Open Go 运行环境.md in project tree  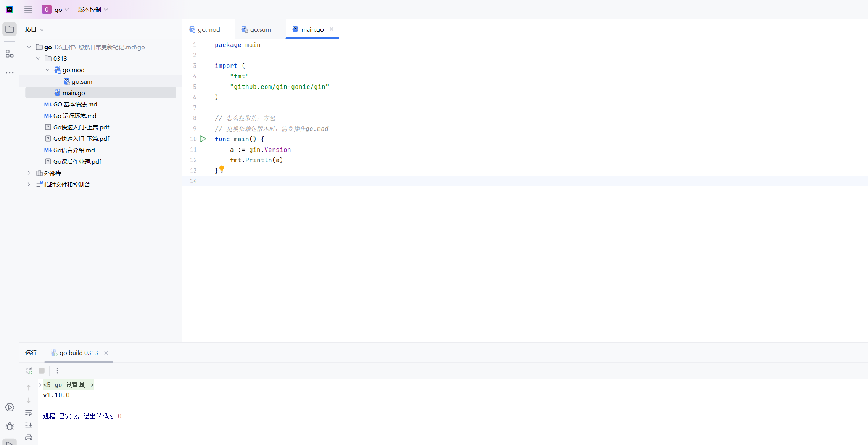click(x=75, y=116)
